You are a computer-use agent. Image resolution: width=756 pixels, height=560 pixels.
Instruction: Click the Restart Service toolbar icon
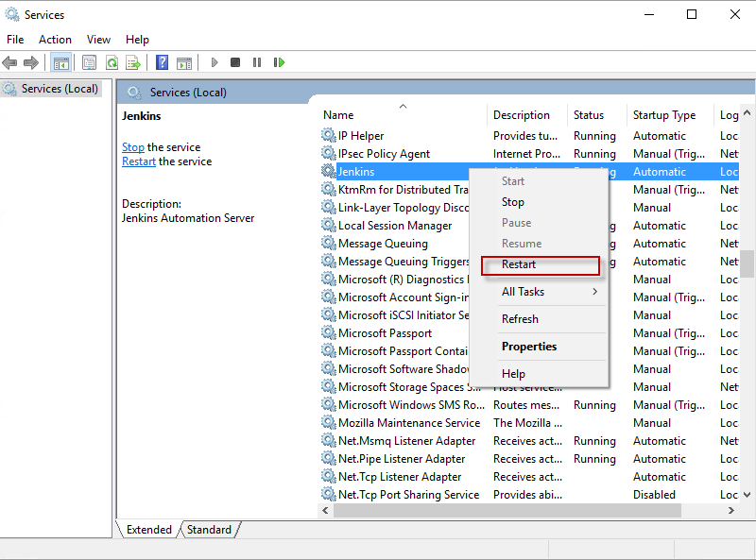pyautogui.click(x=279, y=62)
